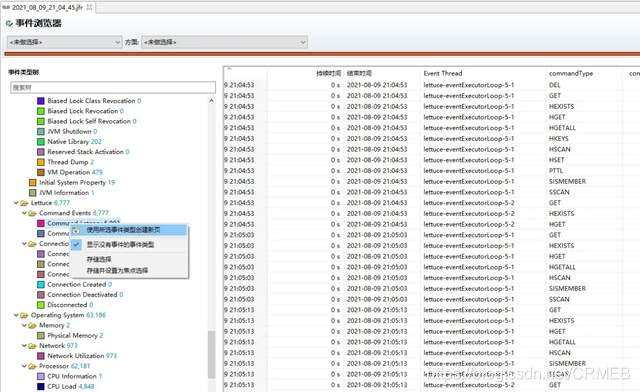
Task: Click the tree scroll-up arrow
Action: [x=211, y=100]
